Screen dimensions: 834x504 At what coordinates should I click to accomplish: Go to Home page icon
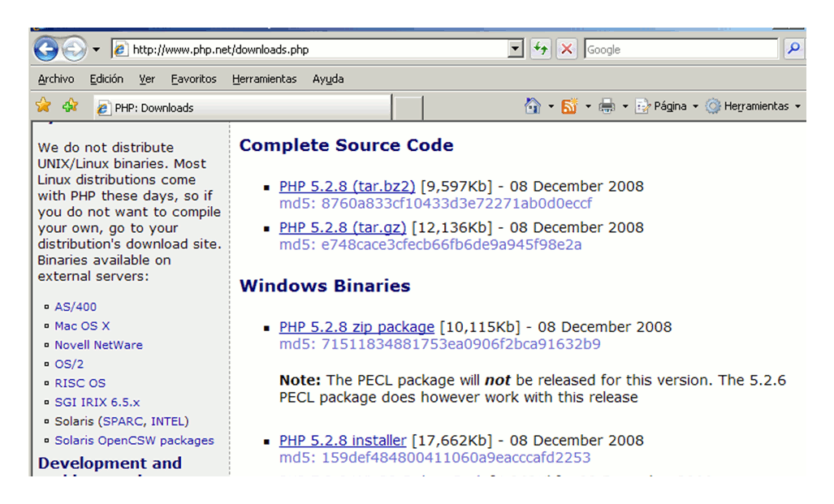(x=533, y=106)
